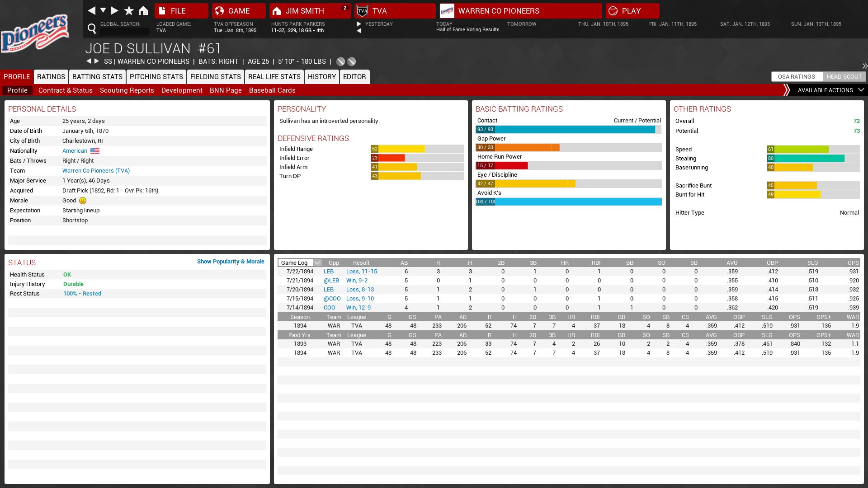The height and width of the screenshot is (488, 868).
Task: Open Baseball Cards subtab
Action: pyautogui.click(x=272, y=90)
